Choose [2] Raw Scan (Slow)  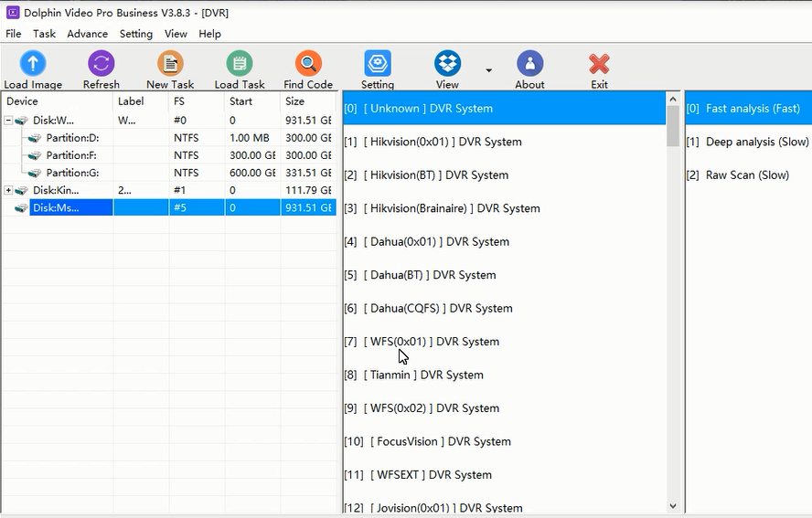[749, 174]
